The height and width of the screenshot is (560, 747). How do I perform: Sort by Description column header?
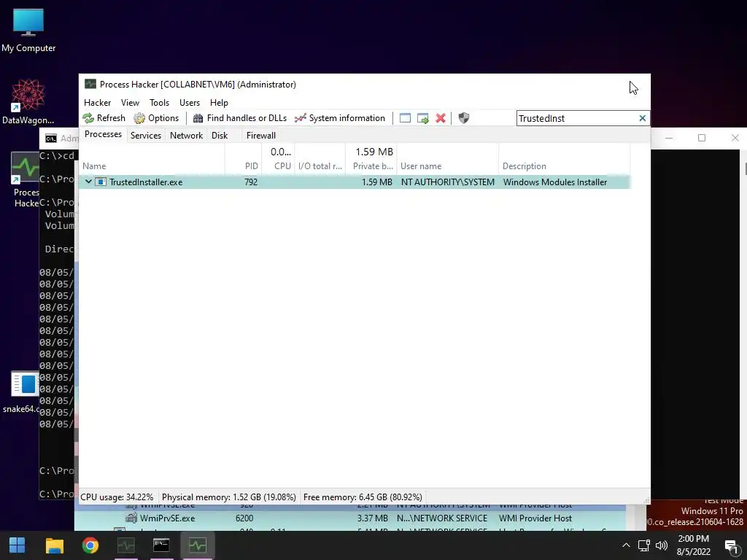(564, 166)
